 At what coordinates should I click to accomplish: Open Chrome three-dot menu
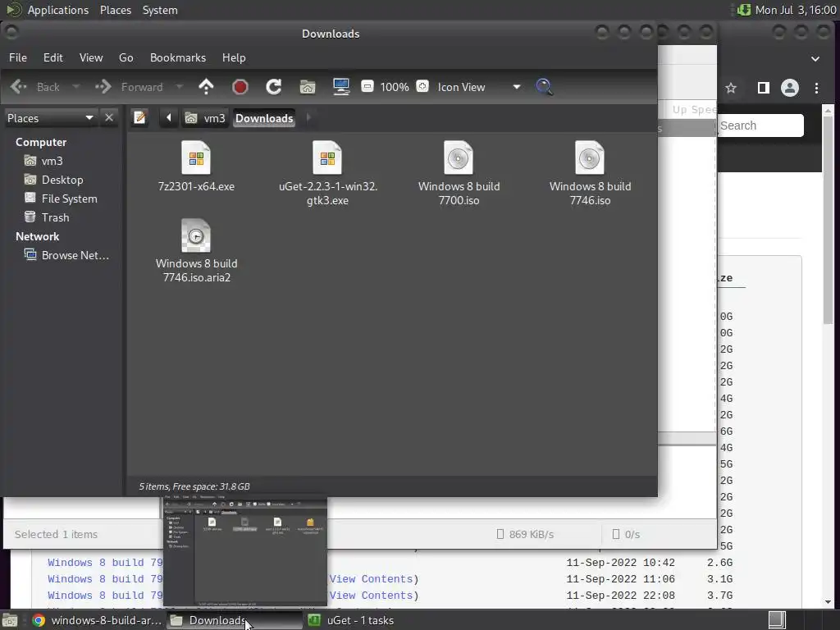tap(816, 88)
